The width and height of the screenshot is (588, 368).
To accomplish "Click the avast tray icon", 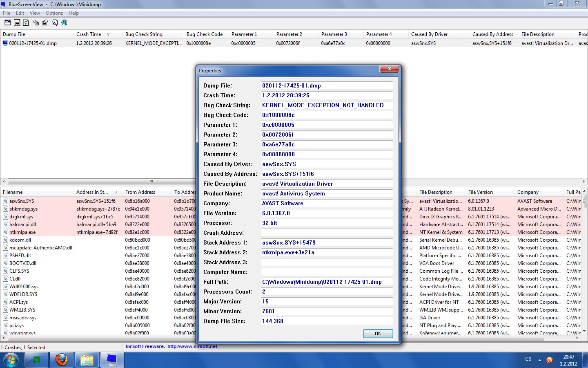I will pos(549,360).
